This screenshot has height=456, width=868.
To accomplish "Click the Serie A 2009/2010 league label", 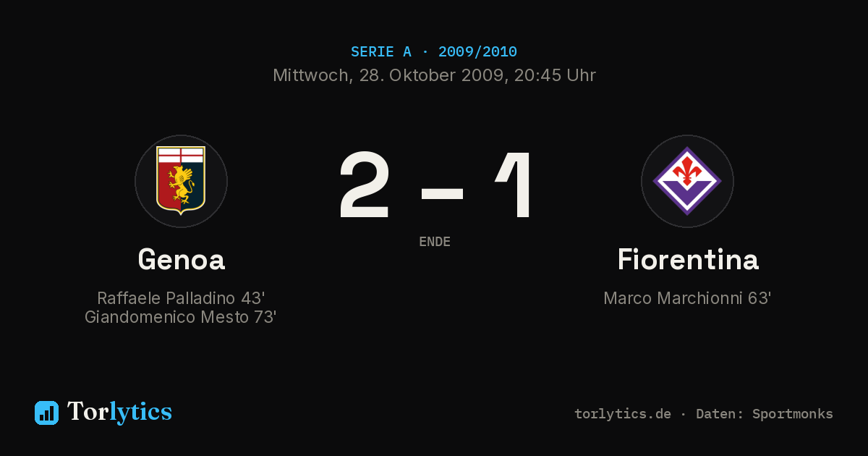I will coord(434,52).
